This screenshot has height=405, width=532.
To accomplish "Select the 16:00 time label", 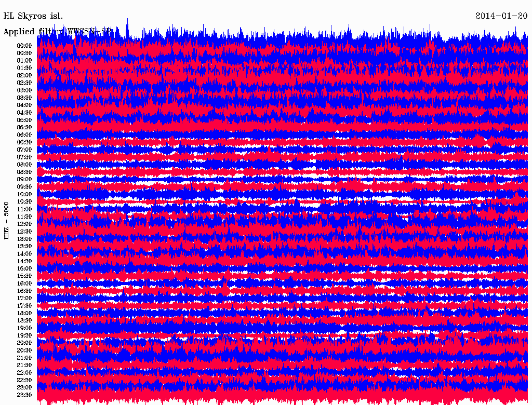I will click(24, 283).
